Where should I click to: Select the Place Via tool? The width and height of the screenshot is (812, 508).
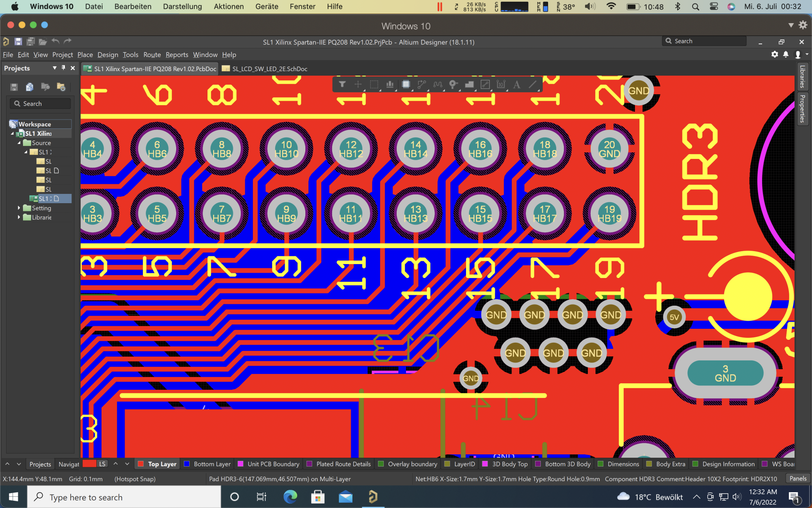[453, 85]
